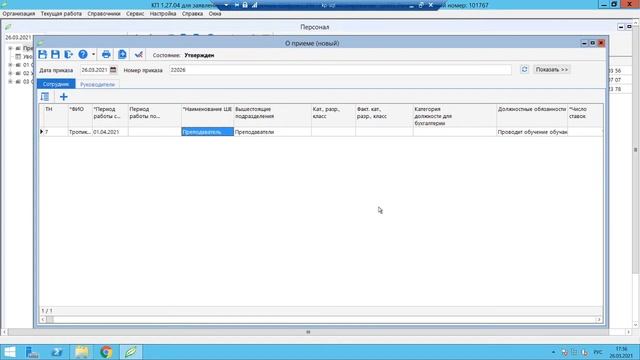Expand the first tree node in Персонал window
Viewport: 640px width, 360px height.
tap(10, 48)
